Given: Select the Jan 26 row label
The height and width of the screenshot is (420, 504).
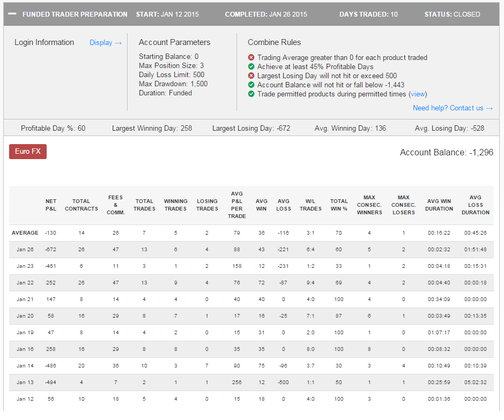Looking at the screenshot, I should pyautogui.click(x=25, y=250).
